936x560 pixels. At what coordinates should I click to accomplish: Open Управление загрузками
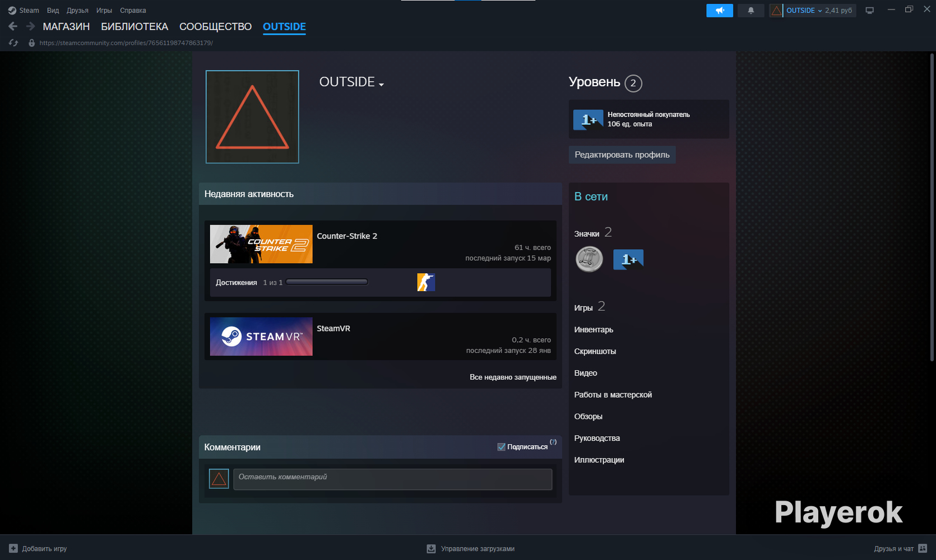point(478,549)
